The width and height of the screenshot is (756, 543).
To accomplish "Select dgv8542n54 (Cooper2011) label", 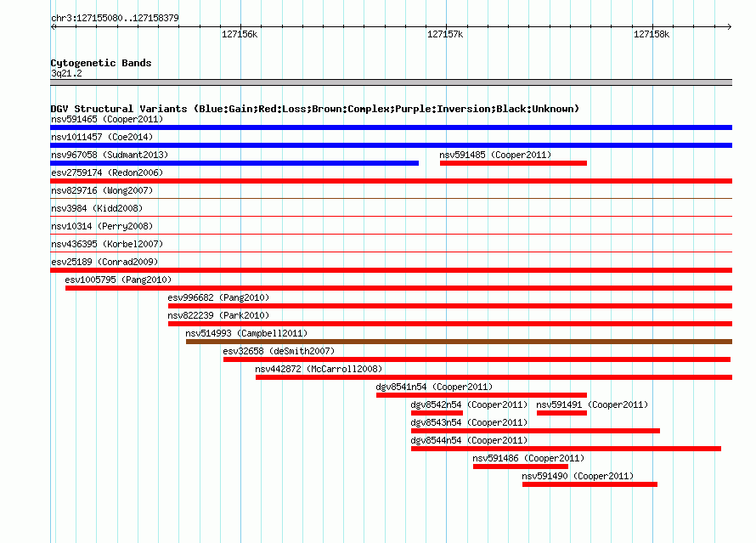I will click(x=469, y=404).
